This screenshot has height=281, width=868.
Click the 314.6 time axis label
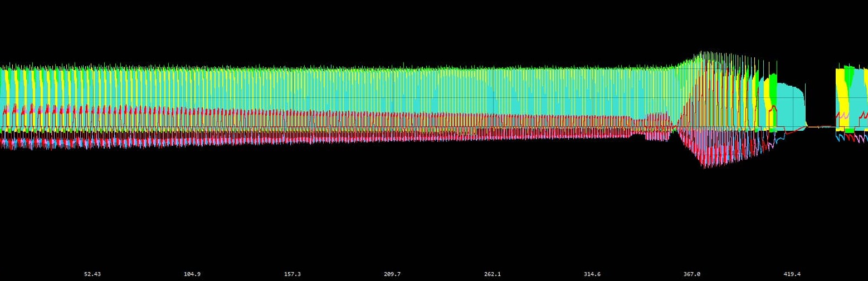coord(592,274)
